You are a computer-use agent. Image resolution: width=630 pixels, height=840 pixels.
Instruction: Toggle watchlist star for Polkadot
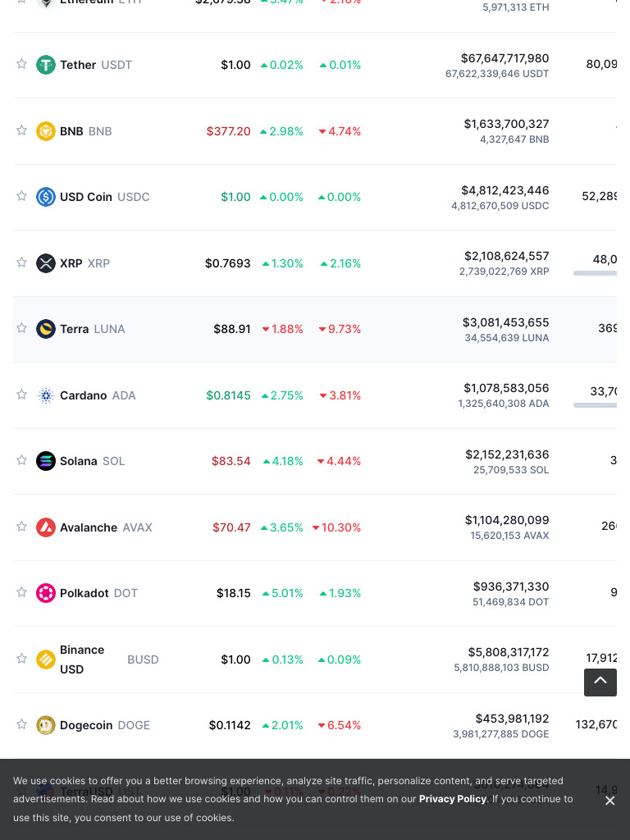point(21,592)
